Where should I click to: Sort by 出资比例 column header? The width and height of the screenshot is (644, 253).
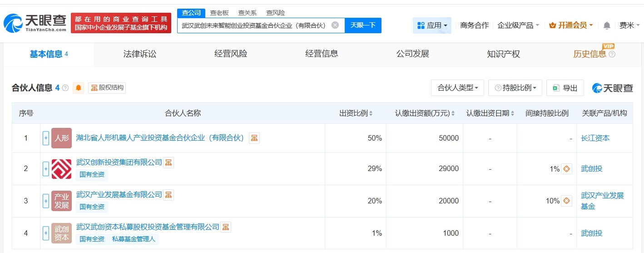point(356,113)
